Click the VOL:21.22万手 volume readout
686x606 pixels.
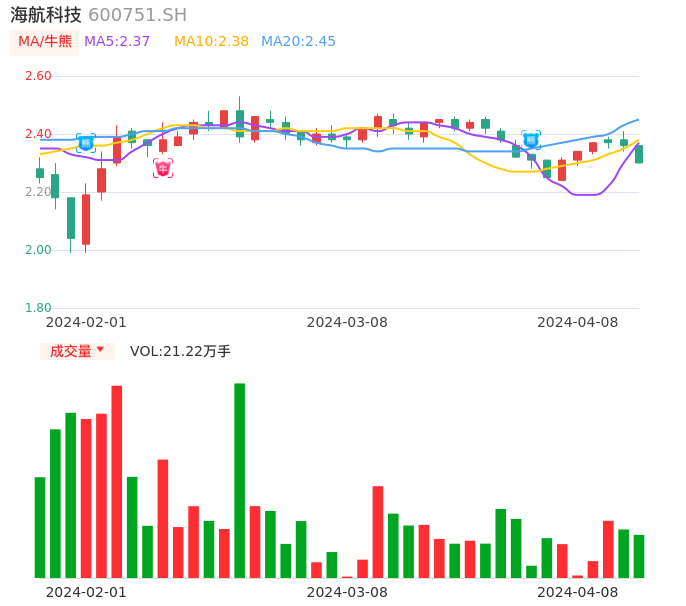point(180,351)
